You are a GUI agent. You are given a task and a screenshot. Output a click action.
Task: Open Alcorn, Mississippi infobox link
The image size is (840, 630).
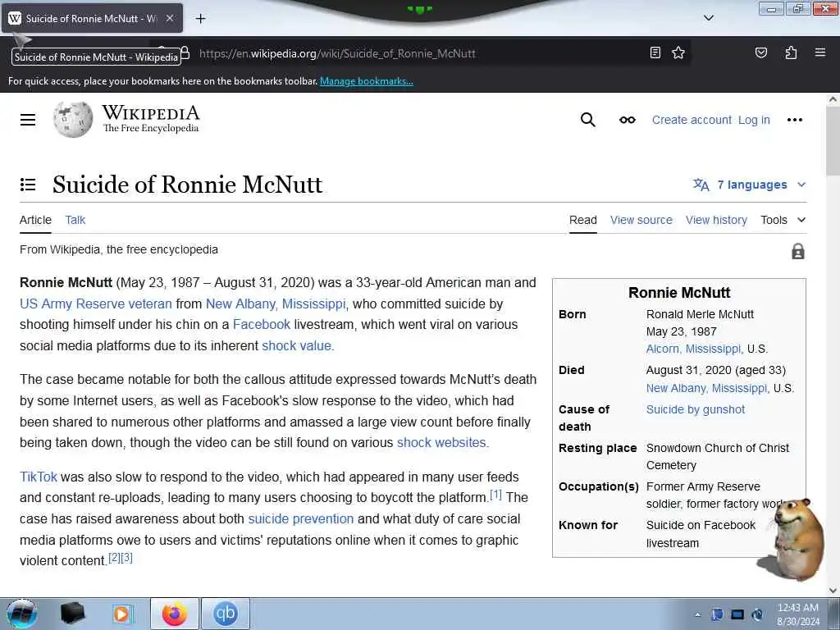695,349
